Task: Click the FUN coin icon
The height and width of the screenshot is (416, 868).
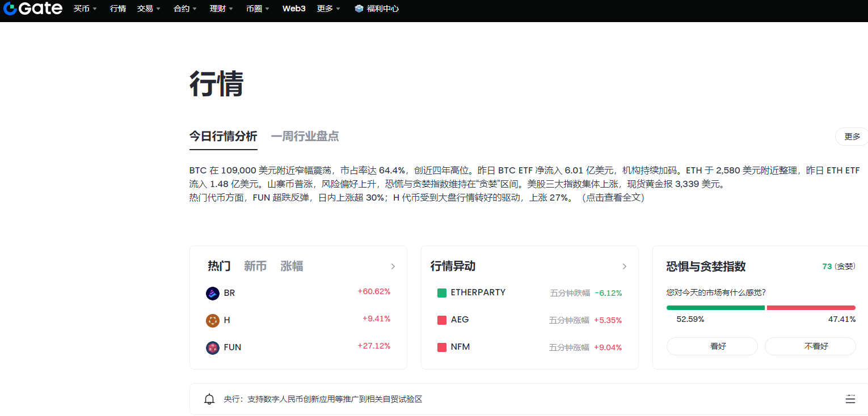Action: (213, 347)
